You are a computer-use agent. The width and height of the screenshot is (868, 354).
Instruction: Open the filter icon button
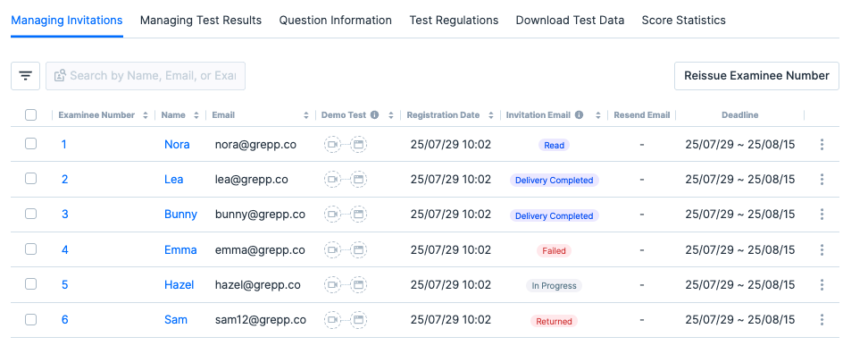click(x=26, y=76)
